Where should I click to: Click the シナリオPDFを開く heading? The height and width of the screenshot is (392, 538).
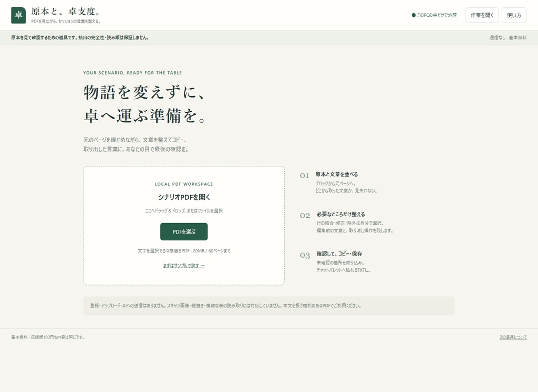coord(183,197)
